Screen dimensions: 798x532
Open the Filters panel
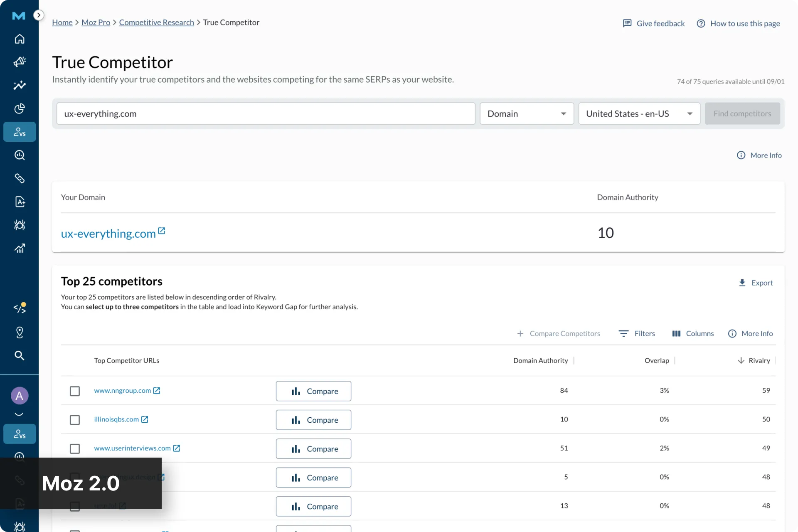pos(637,333)
